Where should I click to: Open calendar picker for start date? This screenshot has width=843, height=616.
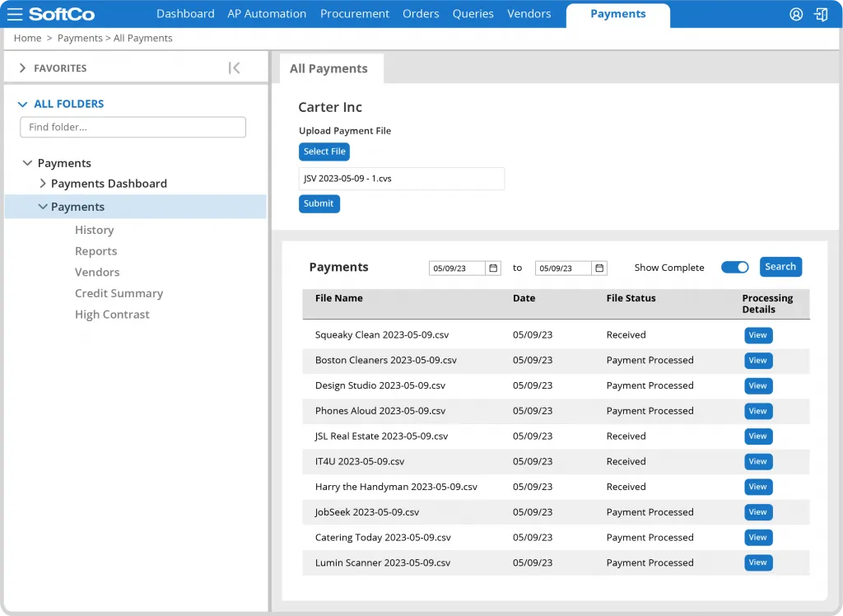click(x=493, y=268)
